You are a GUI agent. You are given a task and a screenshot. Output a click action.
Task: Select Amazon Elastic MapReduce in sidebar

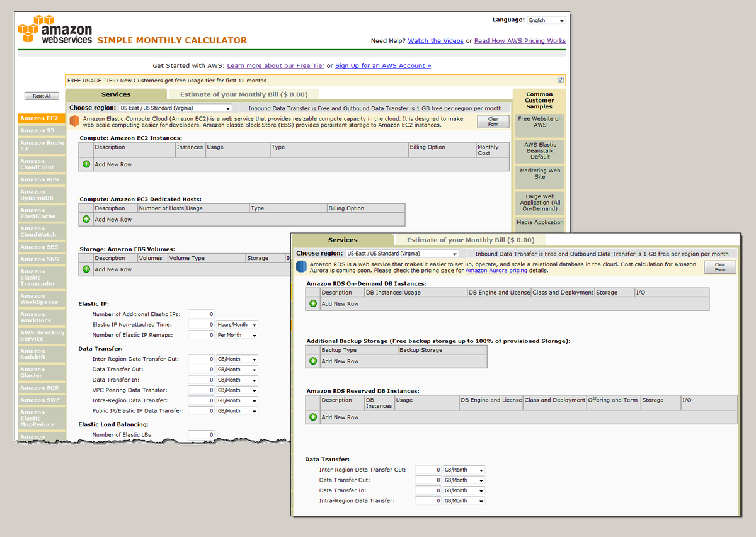[42, 419]
